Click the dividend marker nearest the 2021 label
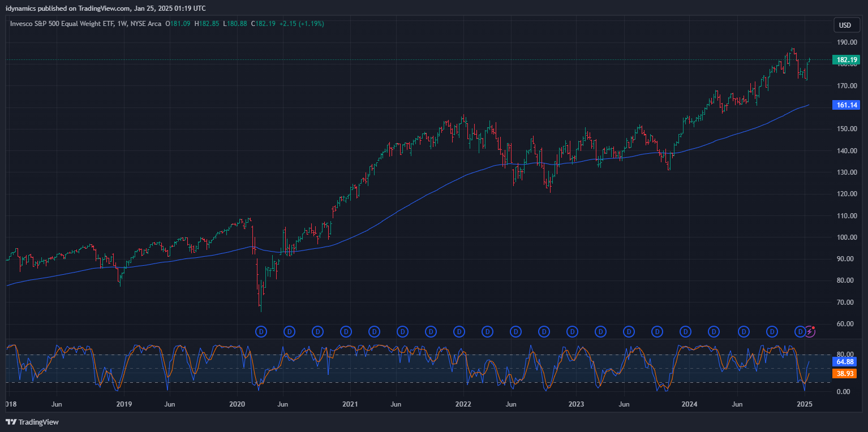Screen dimensions: 868x432 [346, 331]
